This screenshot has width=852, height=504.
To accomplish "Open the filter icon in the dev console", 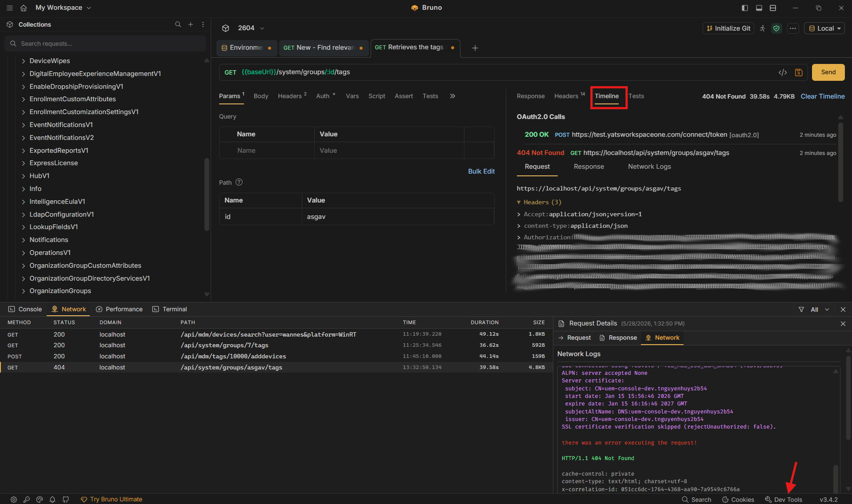I will click(x=801, y=310).
